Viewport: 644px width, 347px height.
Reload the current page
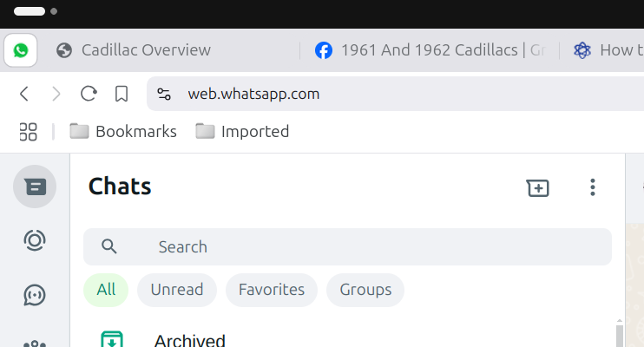click(x=89, y=94)
